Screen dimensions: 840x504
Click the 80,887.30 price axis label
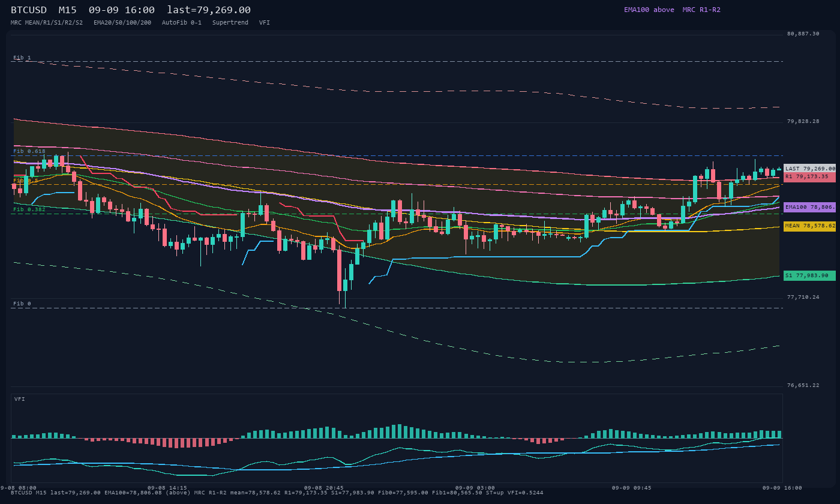[803, 34]
